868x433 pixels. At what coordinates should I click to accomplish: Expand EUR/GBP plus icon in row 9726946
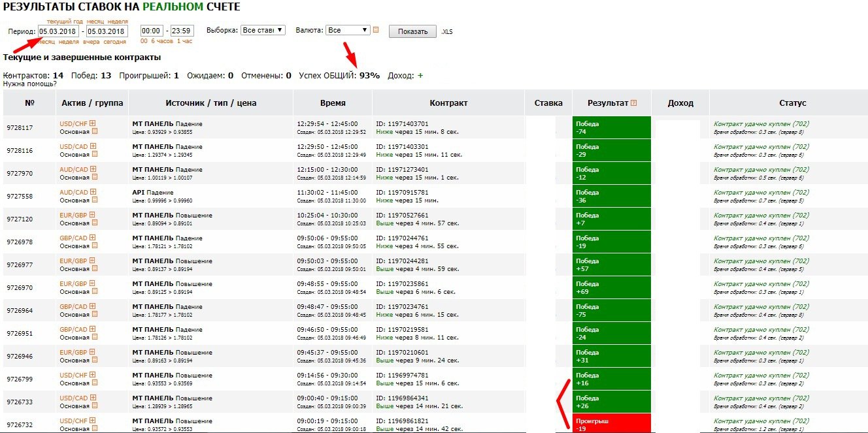[92, 352]
